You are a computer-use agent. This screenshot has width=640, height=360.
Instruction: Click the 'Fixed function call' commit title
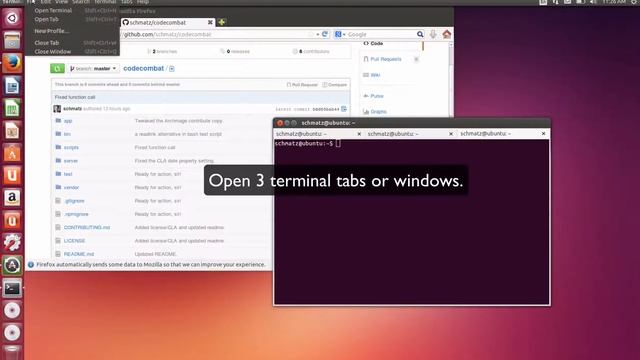(x=75, y=97)
